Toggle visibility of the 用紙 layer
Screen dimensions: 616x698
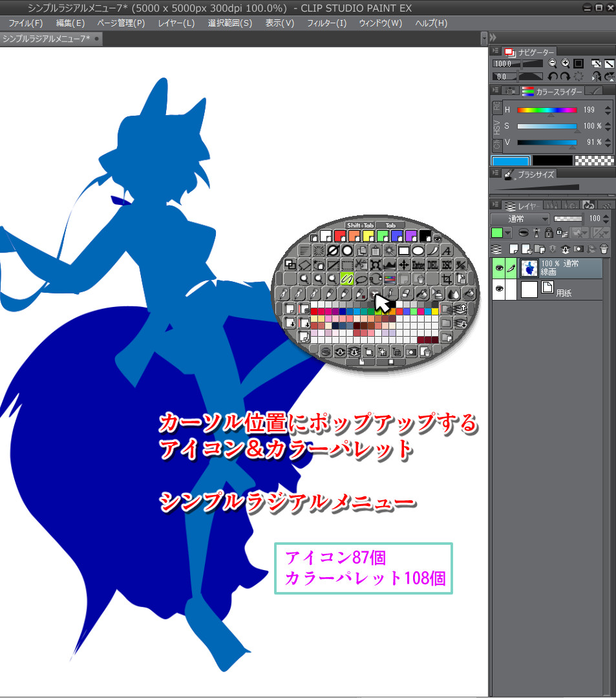(498, 290)
